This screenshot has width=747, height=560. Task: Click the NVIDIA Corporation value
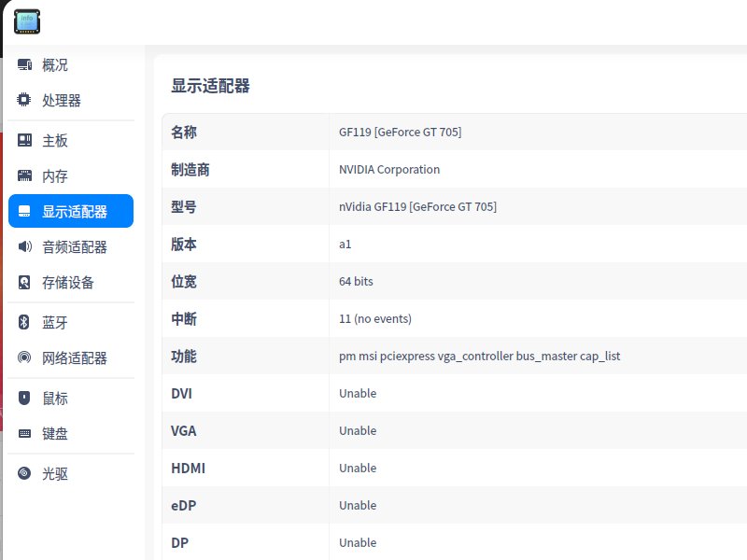[389, 170]
